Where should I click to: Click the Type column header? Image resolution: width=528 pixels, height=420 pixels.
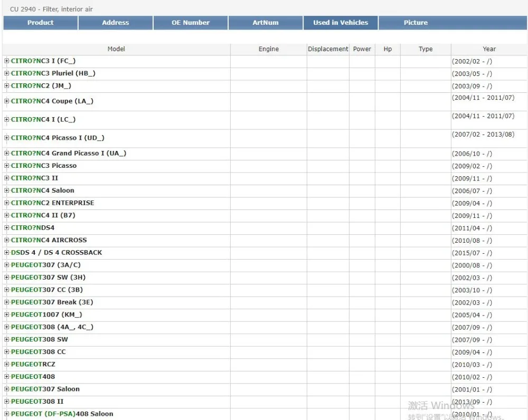point(426,49)
